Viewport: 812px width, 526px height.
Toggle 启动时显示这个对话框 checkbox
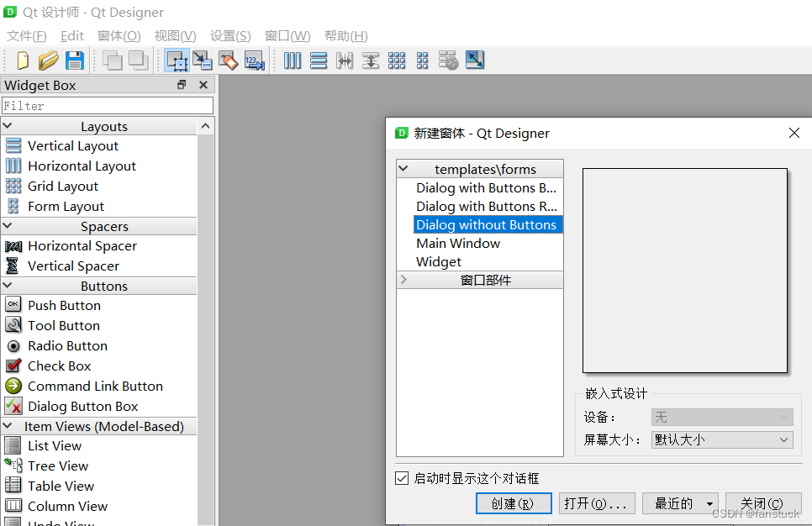pos(401,478)
